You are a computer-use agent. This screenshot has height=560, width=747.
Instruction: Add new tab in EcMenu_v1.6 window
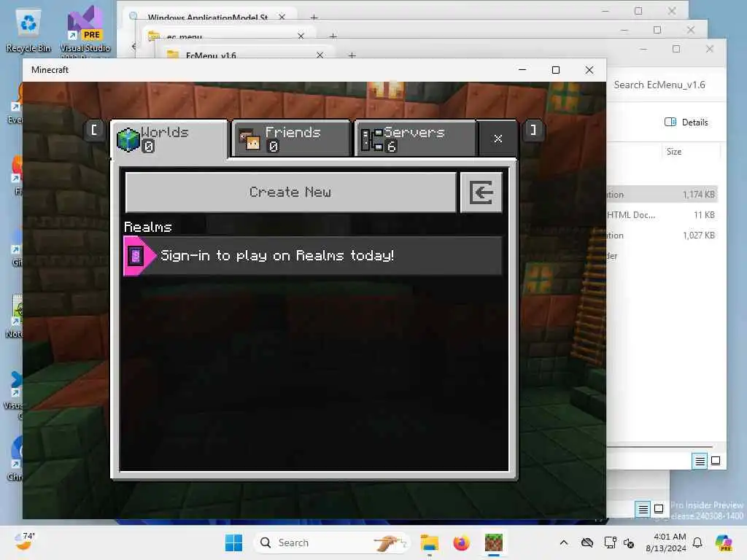352,55
